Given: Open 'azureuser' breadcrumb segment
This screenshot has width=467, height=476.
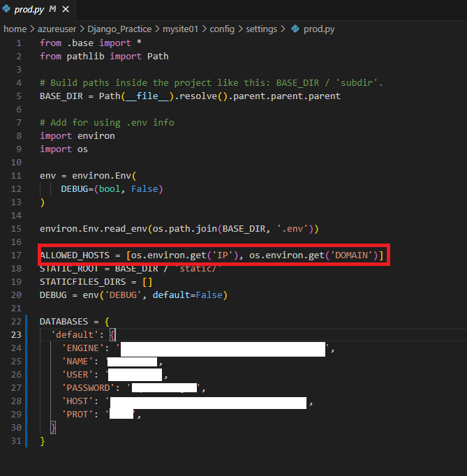Looking at the screenshot, I should click(x=57, y=29).
